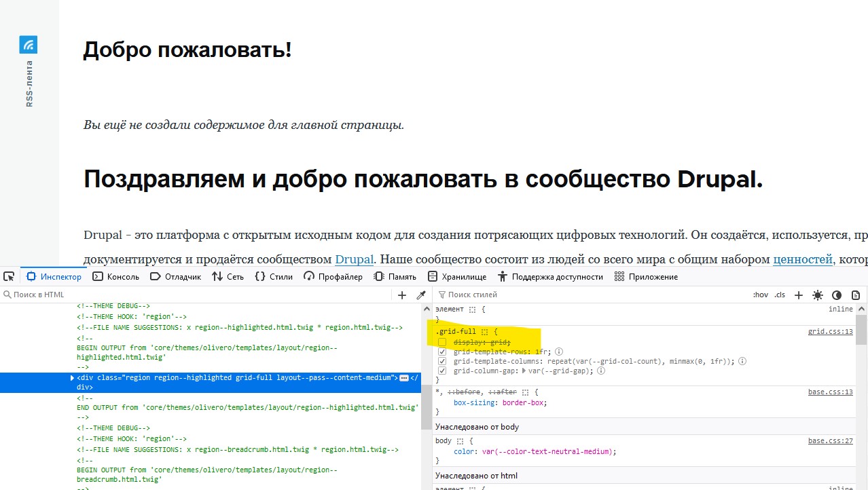Screen dimensions: 868x490
Task: Select the region--breadcrumb FILE NAME SUGGESTIONS comment
Action: 238,449
